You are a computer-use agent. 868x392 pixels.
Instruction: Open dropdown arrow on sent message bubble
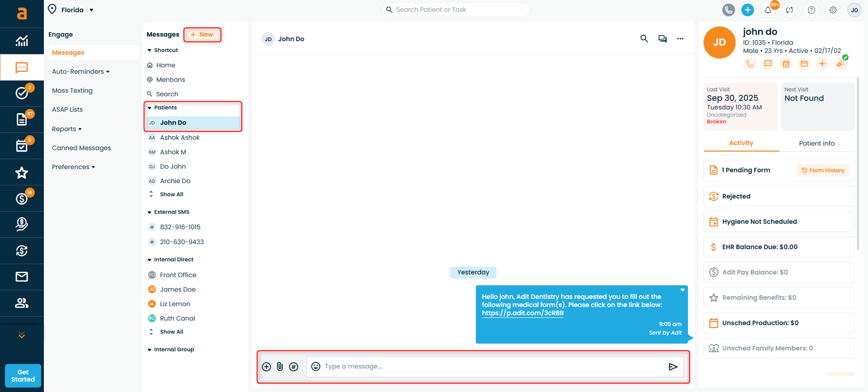(683, 290)
